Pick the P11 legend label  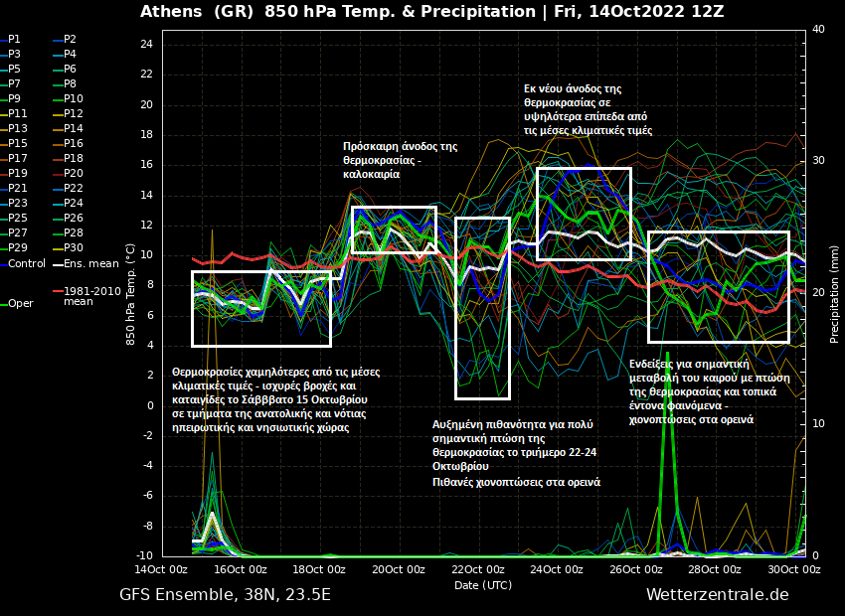pos(14,113)
